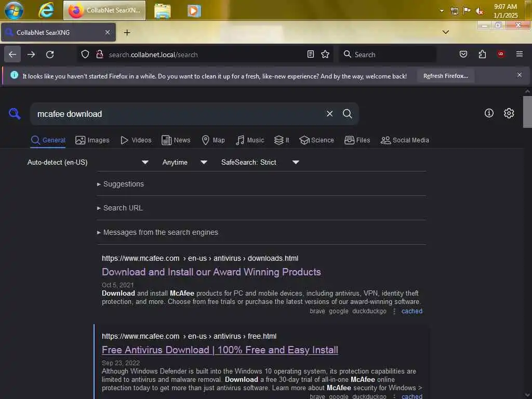
Task: Switch to the Social Media category
Action: coord(405,140)
